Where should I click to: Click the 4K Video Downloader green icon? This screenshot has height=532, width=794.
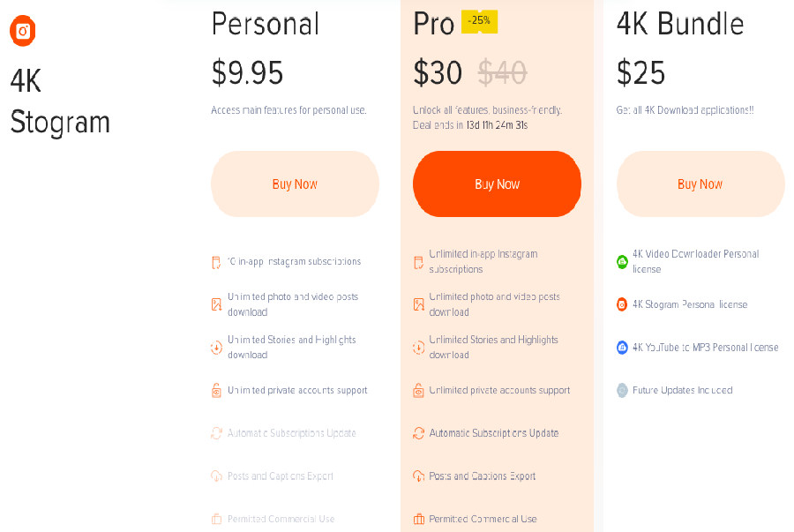pyautogui.click(x=622, y=262)
